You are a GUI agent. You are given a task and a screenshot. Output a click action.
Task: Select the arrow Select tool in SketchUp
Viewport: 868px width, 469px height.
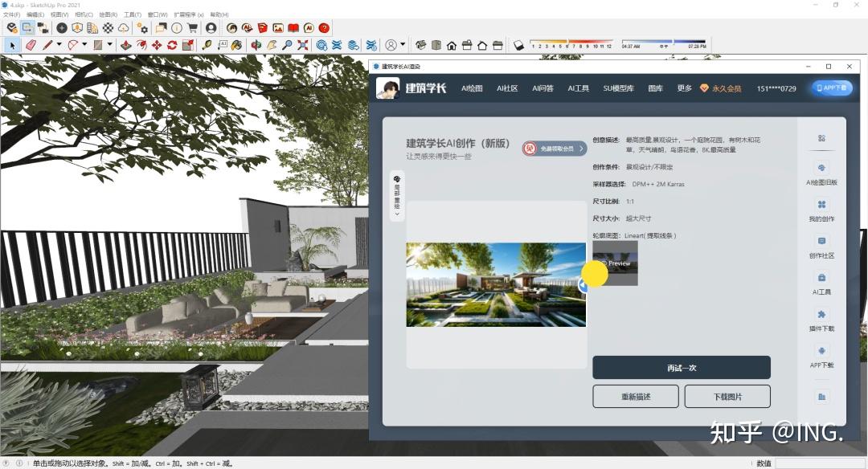point(12,45)
